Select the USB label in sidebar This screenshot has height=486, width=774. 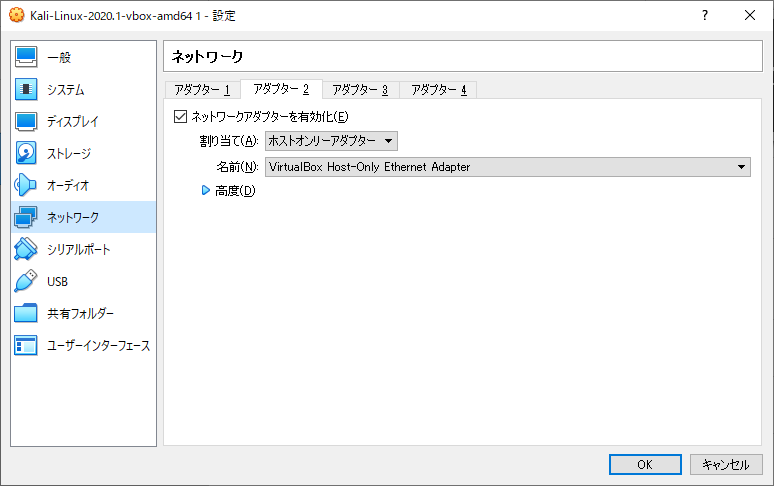57,282
